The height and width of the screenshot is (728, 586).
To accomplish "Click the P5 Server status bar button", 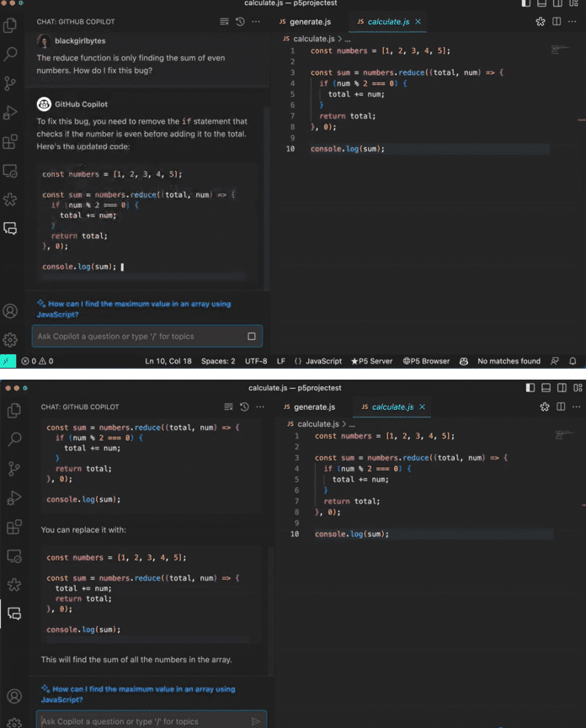I will [x=372, y=361].
